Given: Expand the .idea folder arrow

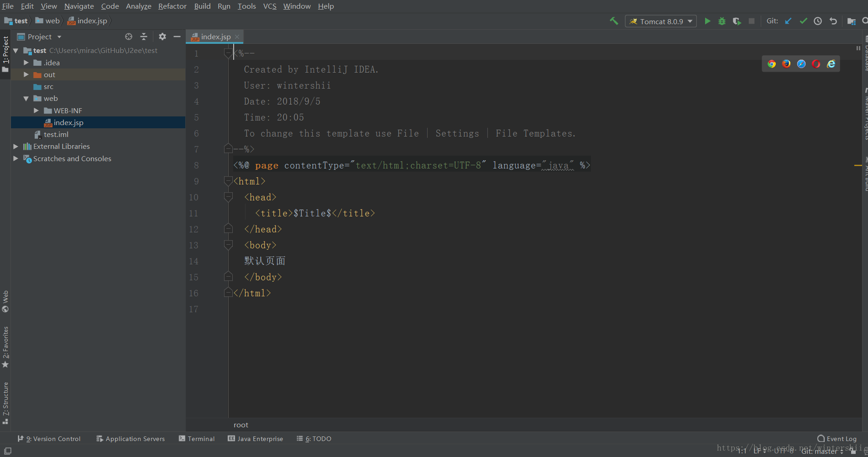Looking at the screenshot, I should (x=26, y=63).
